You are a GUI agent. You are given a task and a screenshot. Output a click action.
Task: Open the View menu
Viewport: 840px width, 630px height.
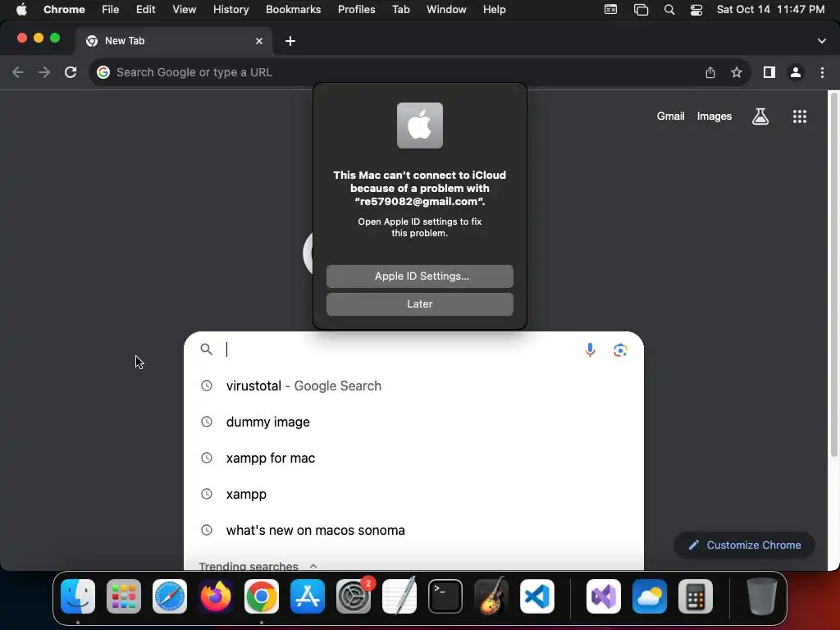pyautogui.click(x=185, y=10)
